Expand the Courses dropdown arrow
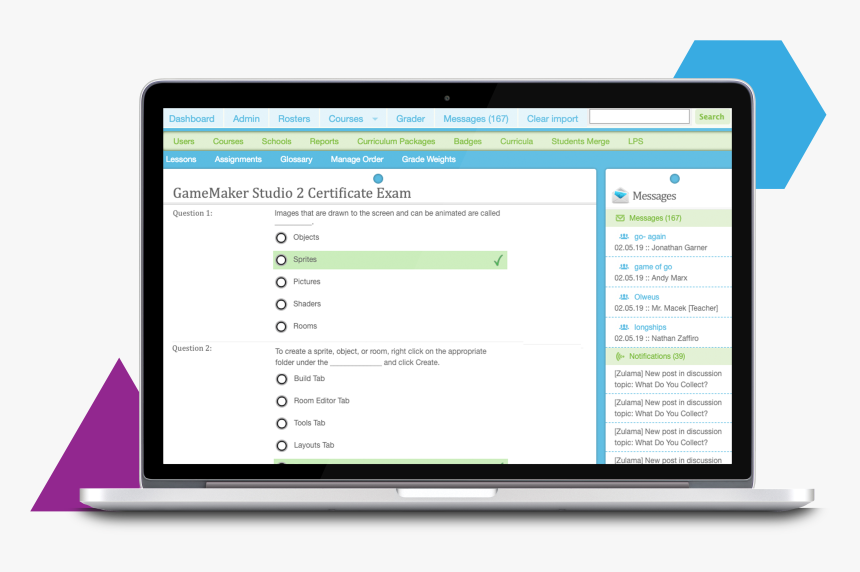 (x=375, y=119)
